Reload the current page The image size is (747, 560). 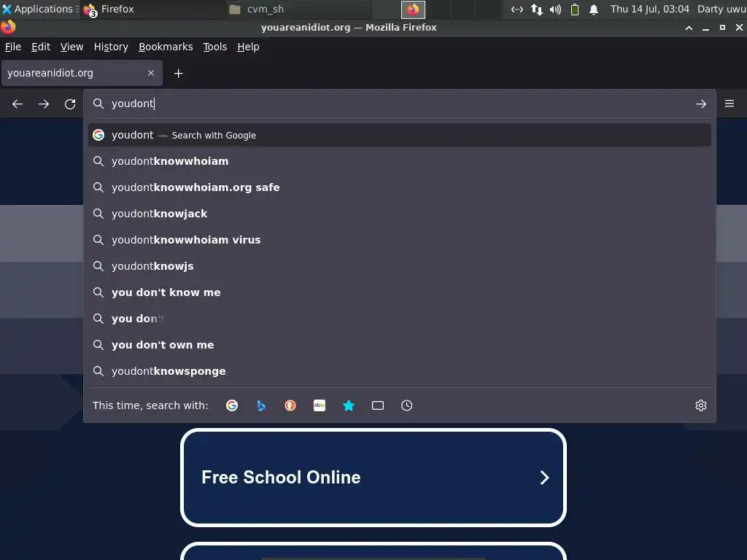(70, 104)
